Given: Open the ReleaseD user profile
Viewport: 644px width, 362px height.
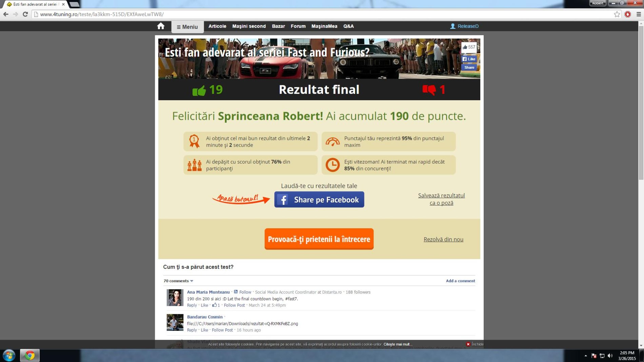Looking at the screenshot, I should 464,26.
